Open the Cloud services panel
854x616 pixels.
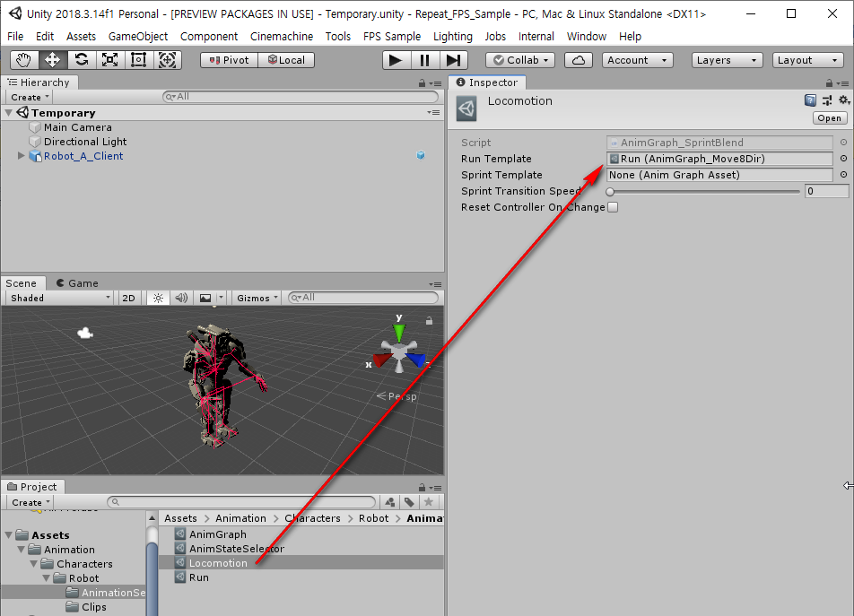coord(579,60)
